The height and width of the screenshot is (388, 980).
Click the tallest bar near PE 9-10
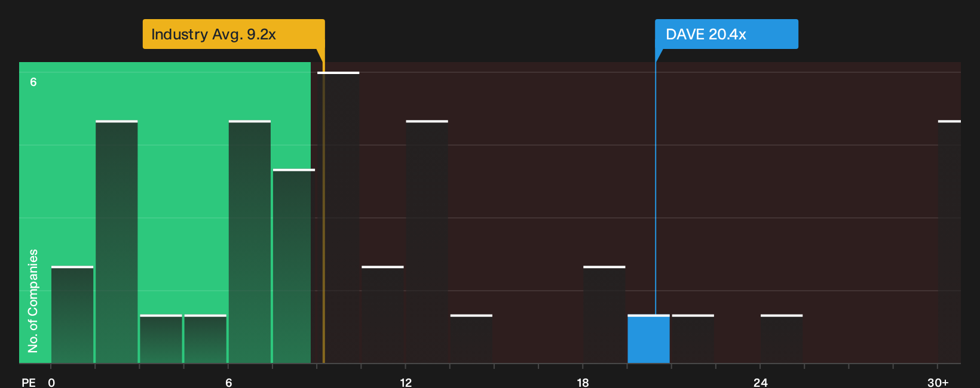(338, 217)
